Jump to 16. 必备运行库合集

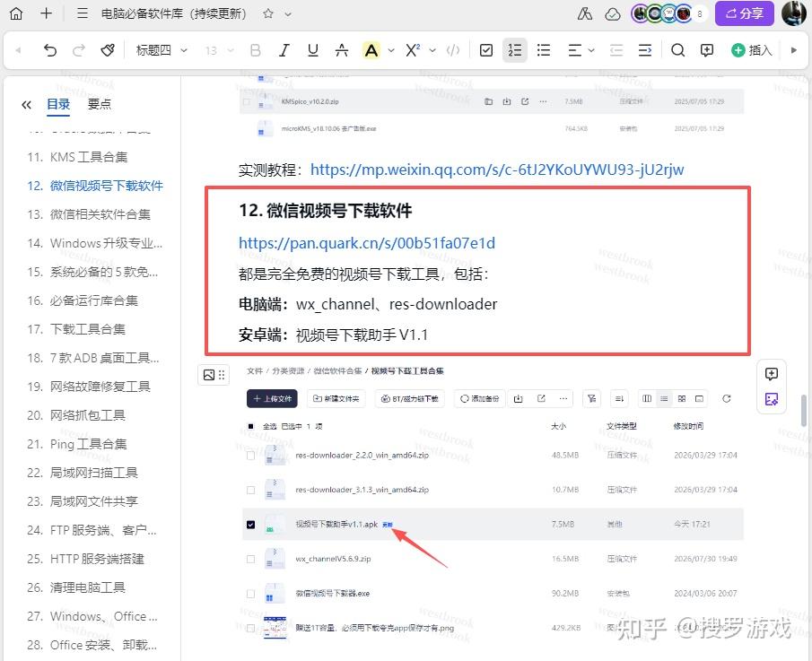83,300
